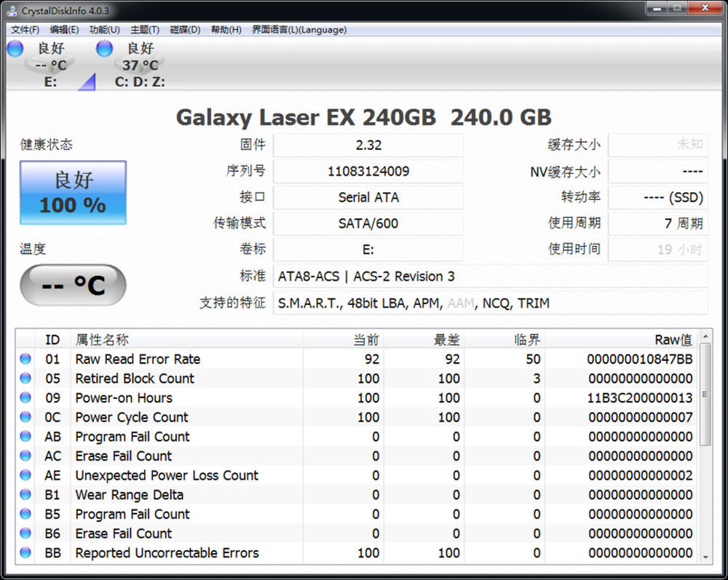Select the E: drive status orb
The height and width of the screenshot is (580, 728).
coord(15,48)
